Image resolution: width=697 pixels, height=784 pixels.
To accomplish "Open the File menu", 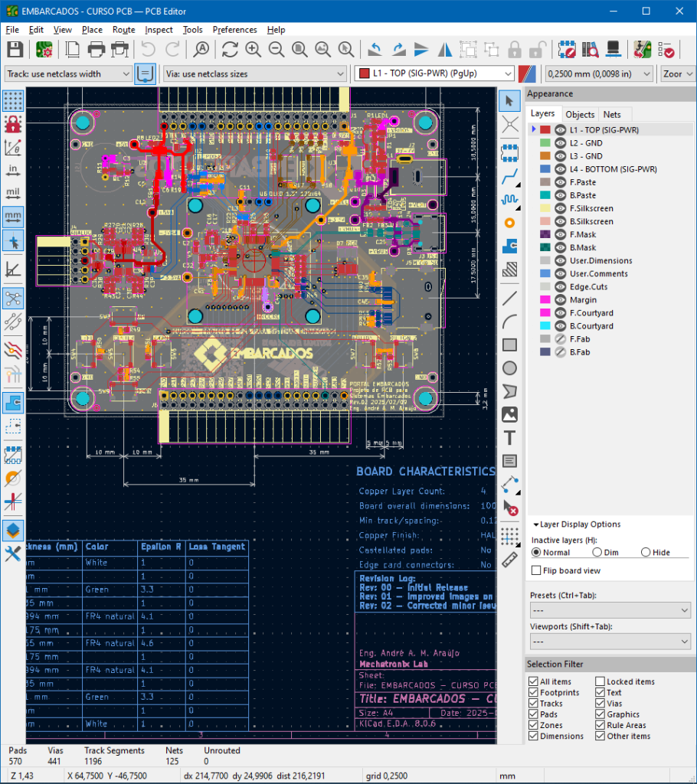I will 12,30.
